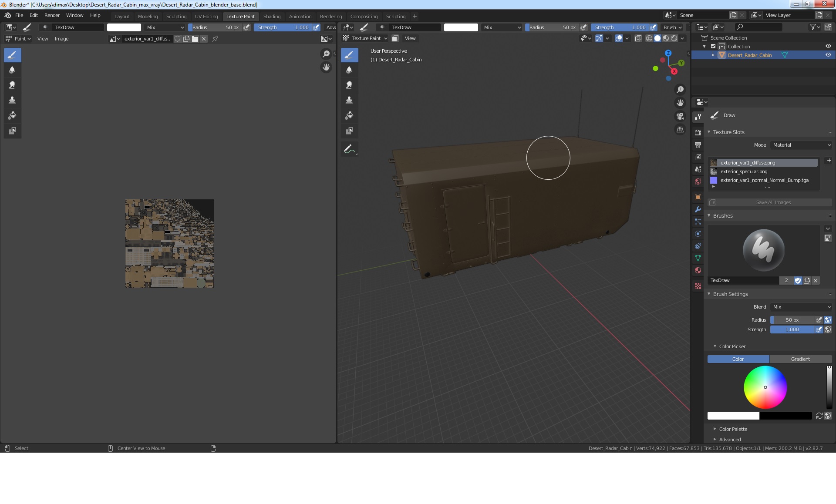Expand the Color Palette section
This screenshot has height=504, width=836.
[733, 429]
